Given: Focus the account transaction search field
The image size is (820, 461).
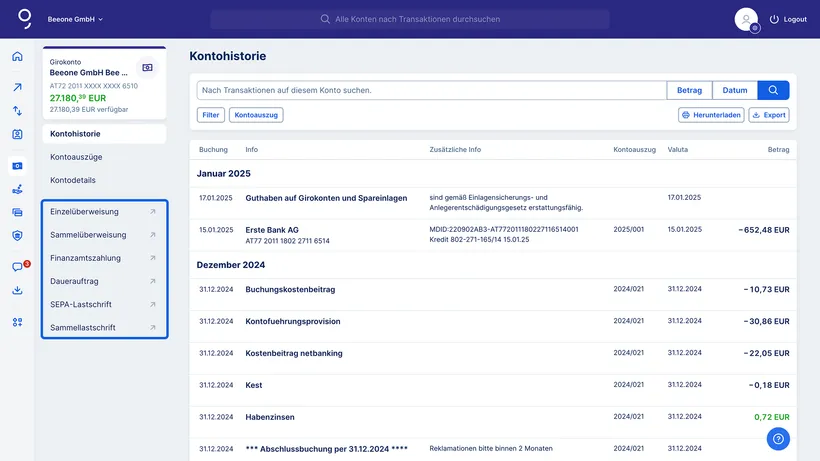Looking at the screenshot, I should click(x=432, y=90).
